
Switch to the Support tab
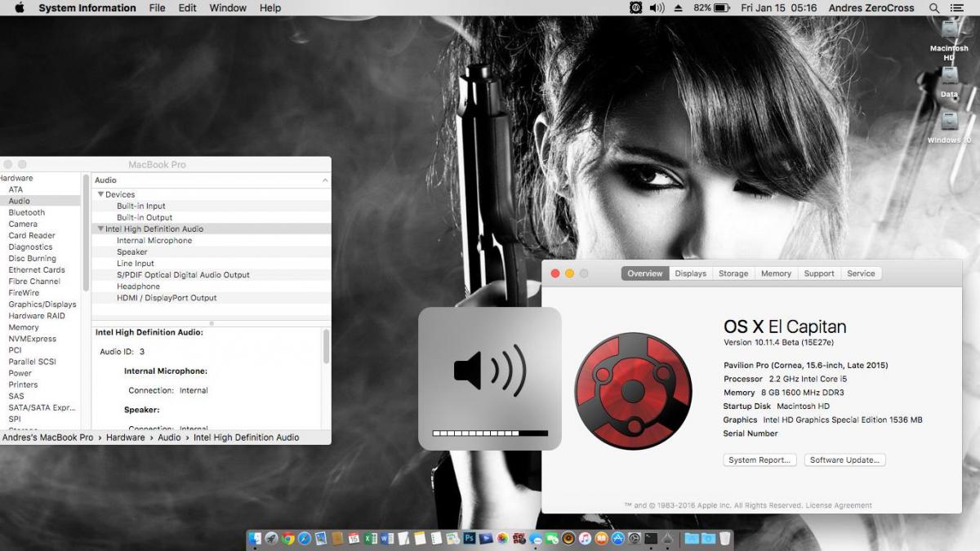[x=819, y=273]
